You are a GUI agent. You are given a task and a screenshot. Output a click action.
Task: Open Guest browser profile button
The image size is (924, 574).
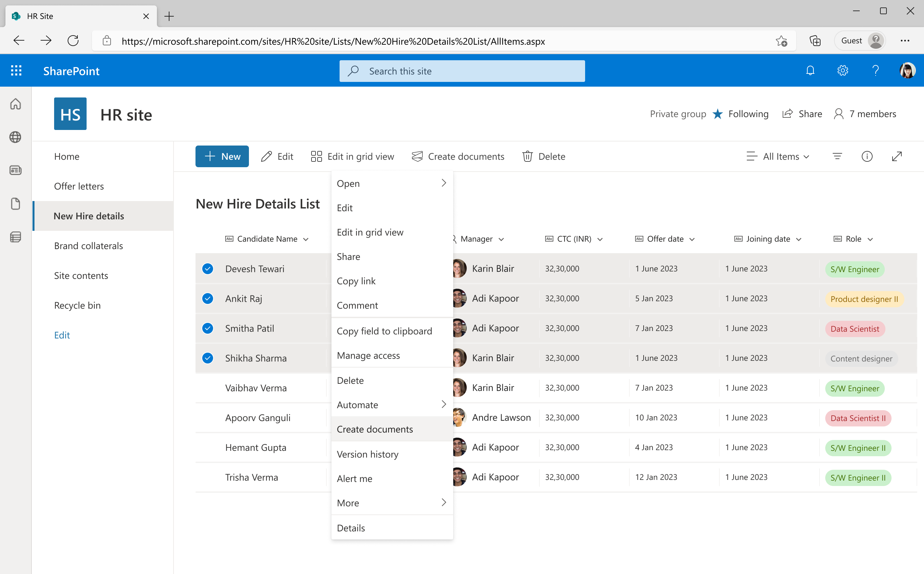point(860,41)
